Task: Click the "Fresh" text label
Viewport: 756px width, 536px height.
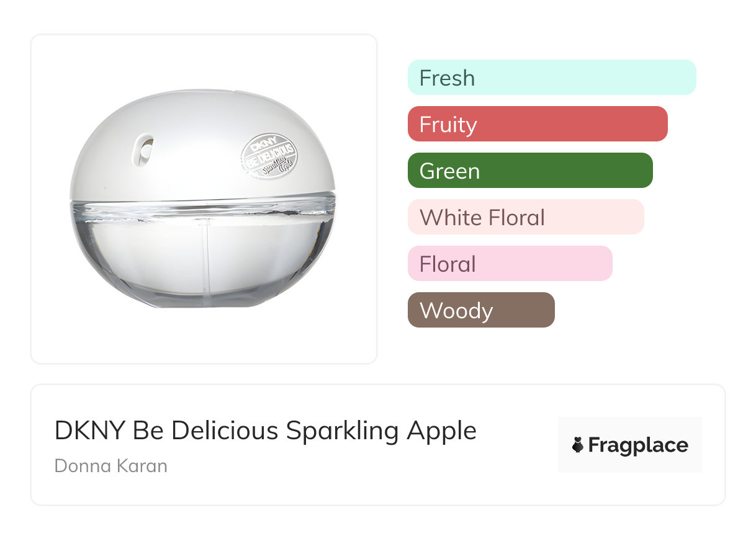Action: point(447,78)
